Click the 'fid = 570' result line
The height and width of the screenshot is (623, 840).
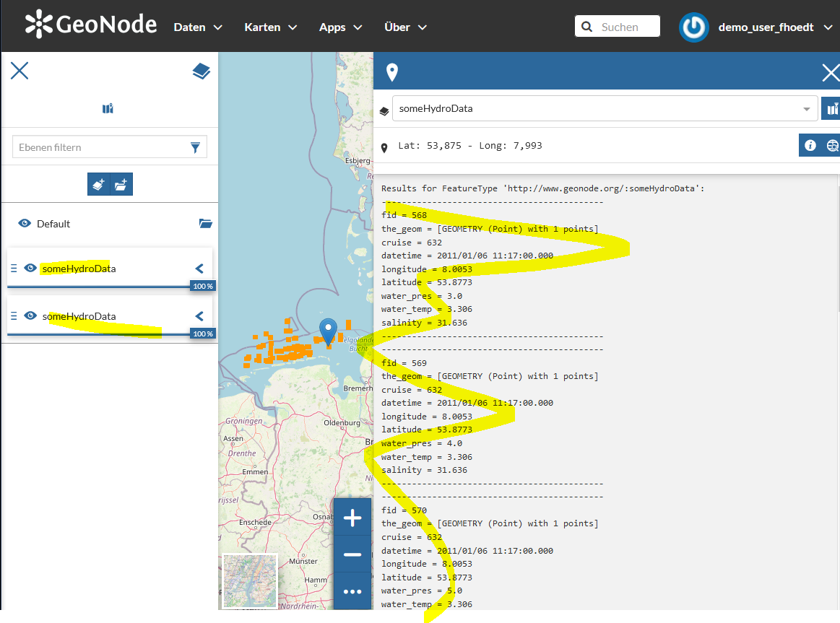pyautogui.click(x=404, y=510)
